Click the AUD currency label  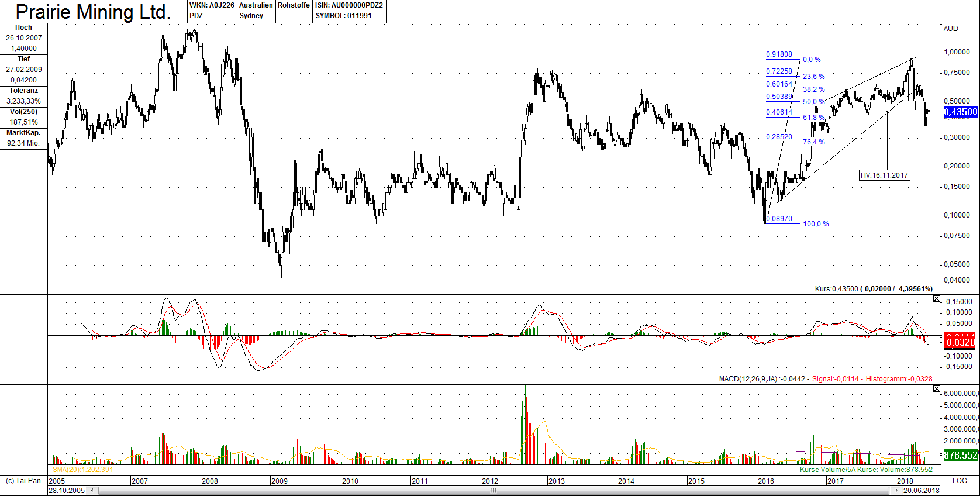click(x=951, y=29)
